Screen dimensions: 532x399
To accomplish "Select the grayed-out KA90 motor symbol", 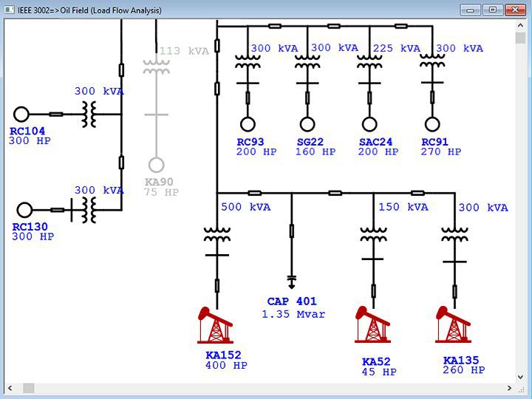I will [156, 164].
